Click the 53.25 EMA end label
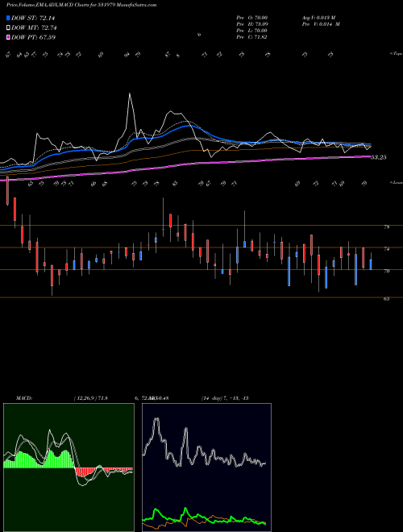The width and height of the screenshot is (403, 532). tap(379, 157)
